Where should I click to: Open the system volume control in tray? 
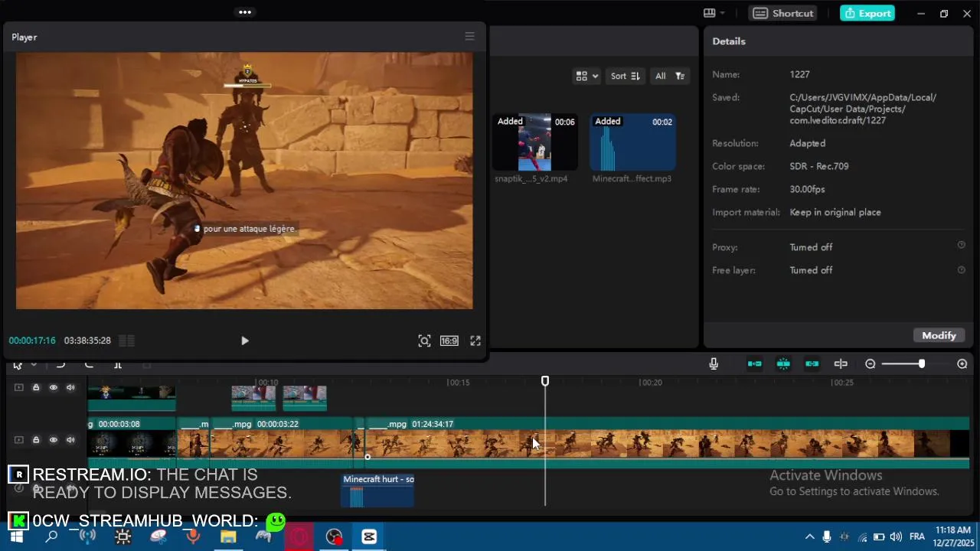pyautogui.click(x=895, y=536)
